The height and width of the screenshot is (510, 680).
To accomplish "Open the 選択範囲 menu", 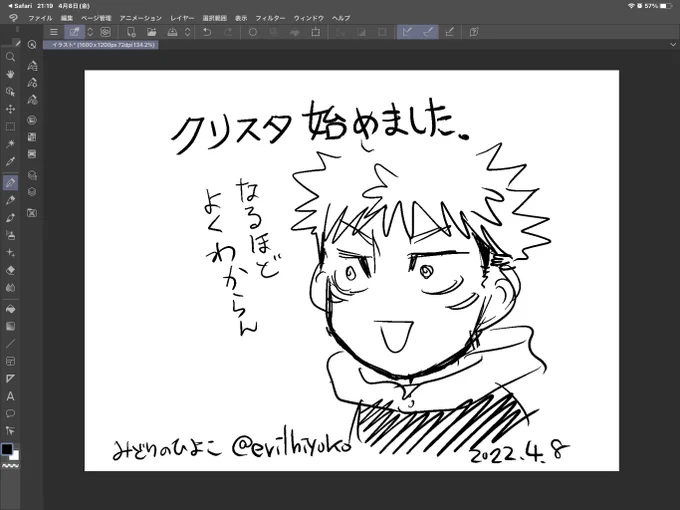I will point(215,18).
